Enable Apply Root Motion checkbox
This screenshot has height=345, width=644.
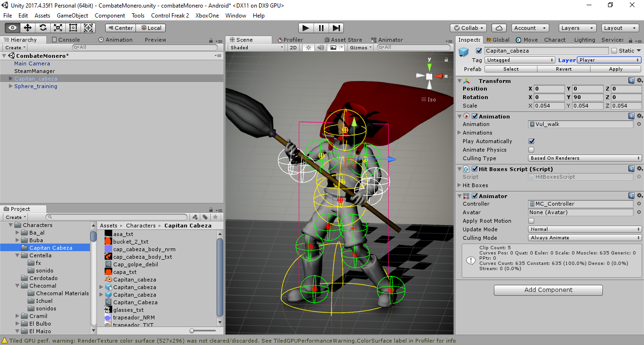coord(531,221)
